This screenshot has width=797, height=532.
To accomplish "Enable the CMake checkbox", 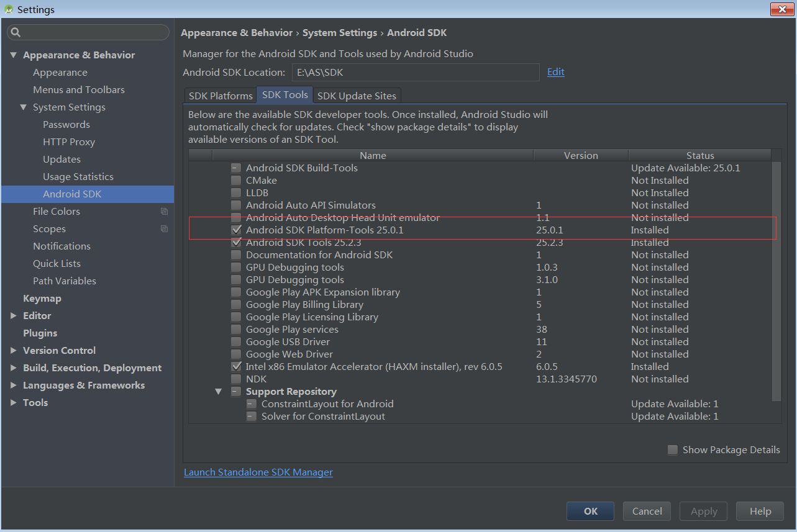I will [236, 181].
